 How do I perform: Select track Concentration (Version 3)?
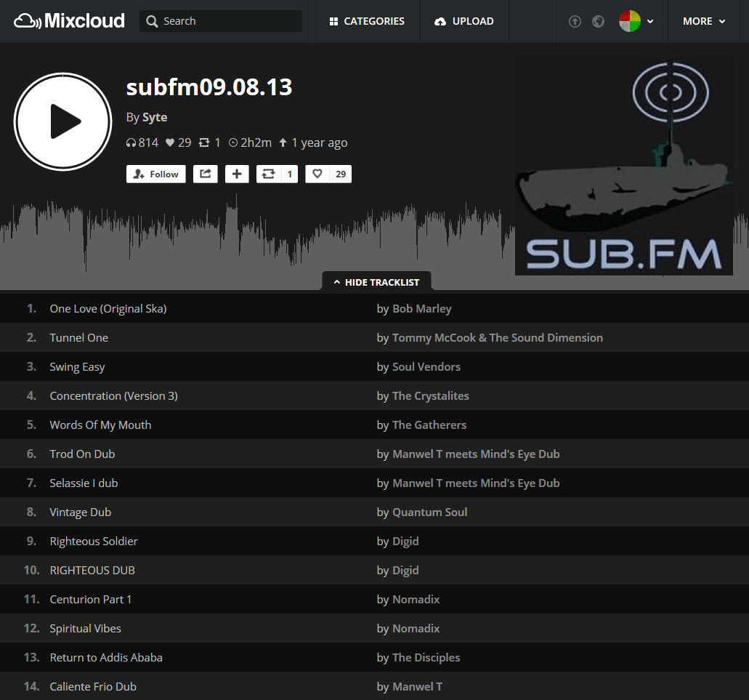113,396
